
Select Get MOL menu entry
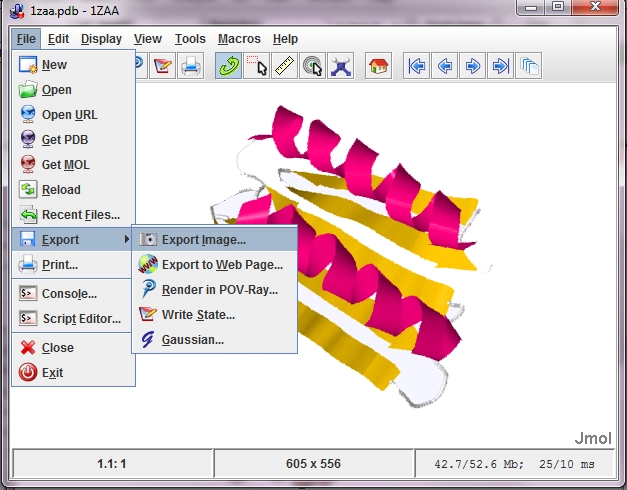73,164
